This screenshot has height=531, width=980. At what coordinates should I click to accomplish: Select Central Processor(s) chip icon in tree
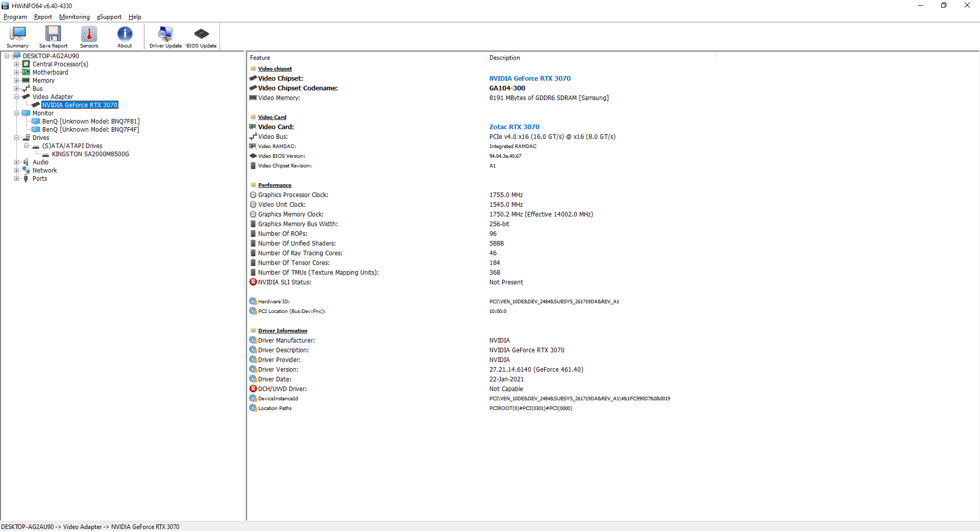coord(26,64)
